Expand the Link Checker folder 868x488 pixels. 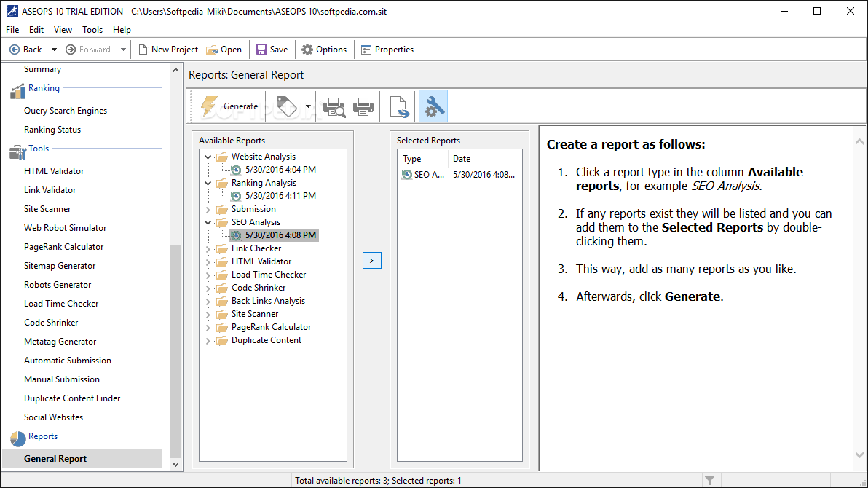pyautogui.click(x=208, y=248)
